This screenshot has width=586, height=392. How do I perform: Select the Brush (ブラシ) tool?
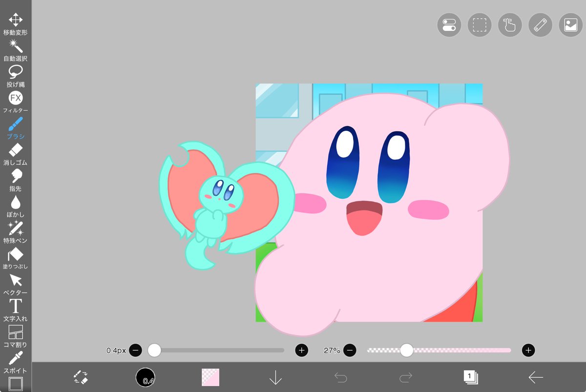click(x=16, y=129)
